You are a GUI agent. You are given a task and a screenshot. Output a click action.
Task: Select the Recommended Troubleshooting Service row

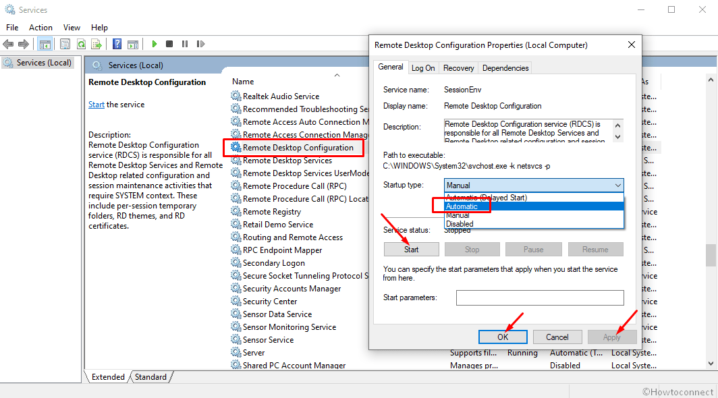pyautogui.click(x=299, y=109)
